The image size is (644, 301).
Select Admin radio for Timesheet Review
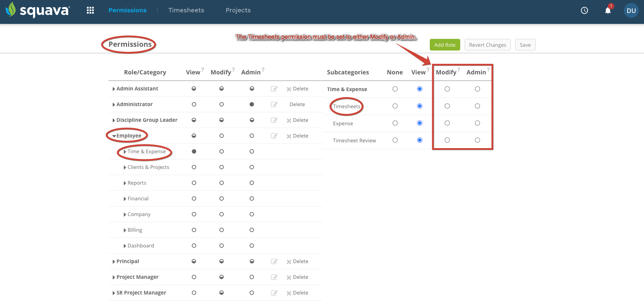(477, 140)
